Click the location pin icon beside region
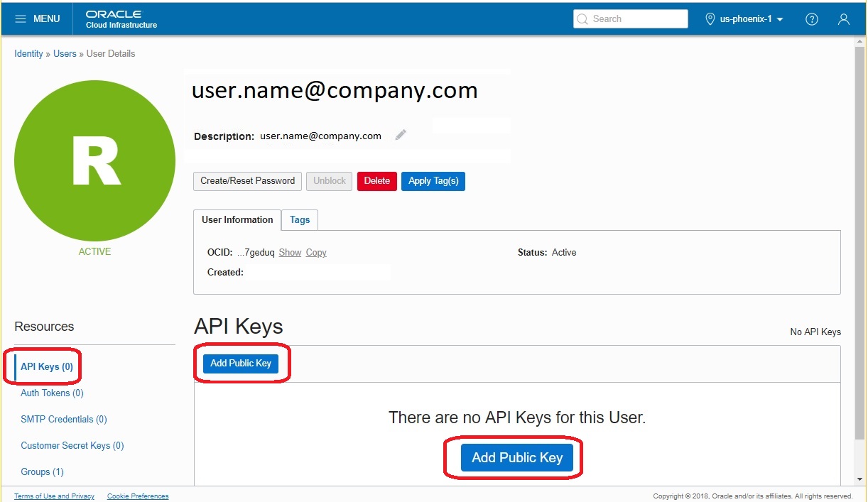868x502 pixels. pyautogui.click(x=710, y=18)
